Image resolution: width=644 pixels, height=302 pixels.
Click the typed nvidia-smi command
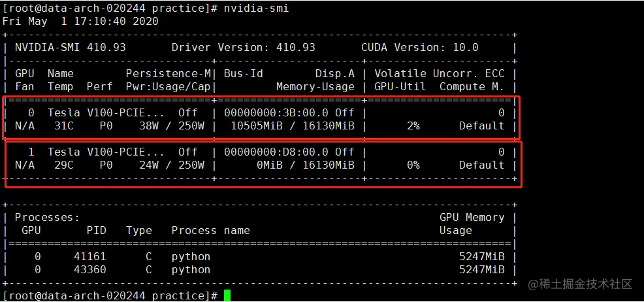pos(256,8)
